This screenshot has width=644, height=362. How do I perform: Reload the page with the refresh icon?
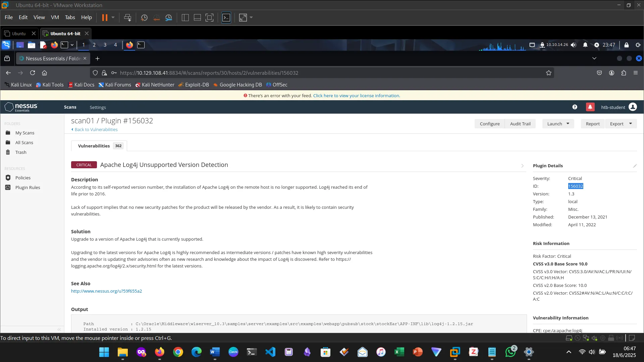pos(33,73)
